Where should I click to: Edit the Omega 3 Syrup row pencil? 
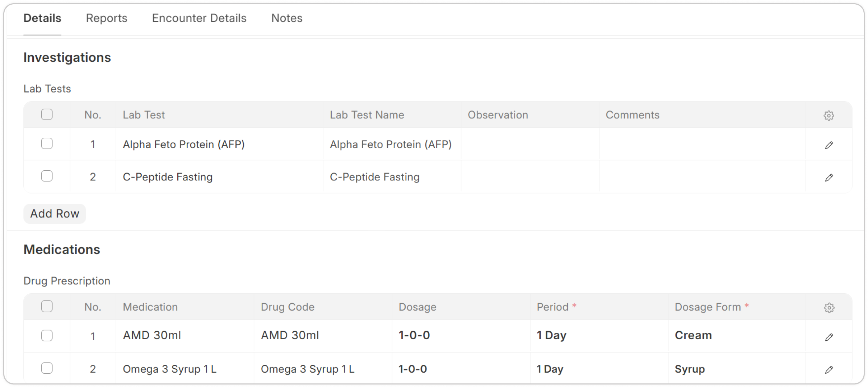[829, 370]
